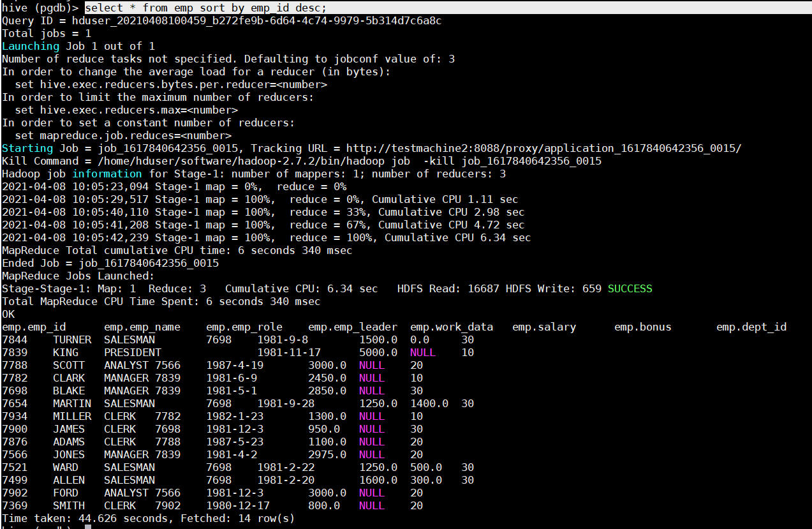Click salary value 2975.0
The image size is (812, 529).
(x=327, y=454)
